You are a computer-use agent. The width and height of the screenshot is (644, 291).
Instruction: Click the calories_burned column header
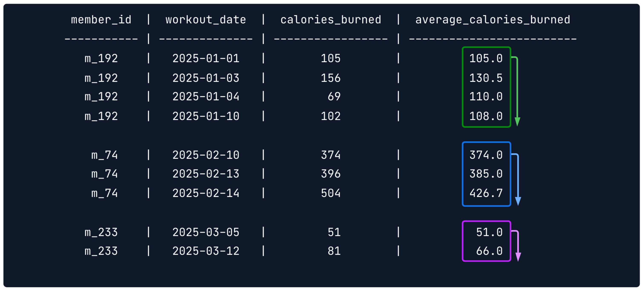click(331, 20)
